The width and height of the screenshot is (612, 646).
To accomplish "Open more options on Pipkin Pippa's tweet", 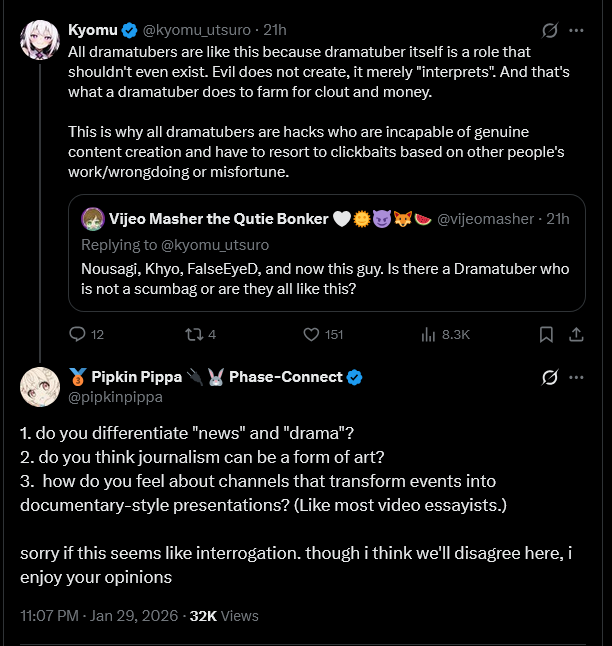I will click(577, 377).
